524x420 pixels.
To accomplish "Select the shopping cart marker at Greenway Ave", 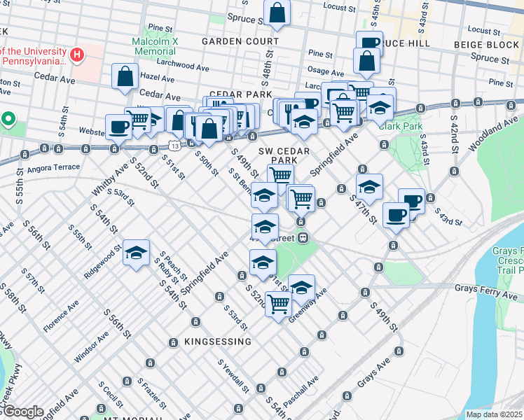I will (278, 305).
